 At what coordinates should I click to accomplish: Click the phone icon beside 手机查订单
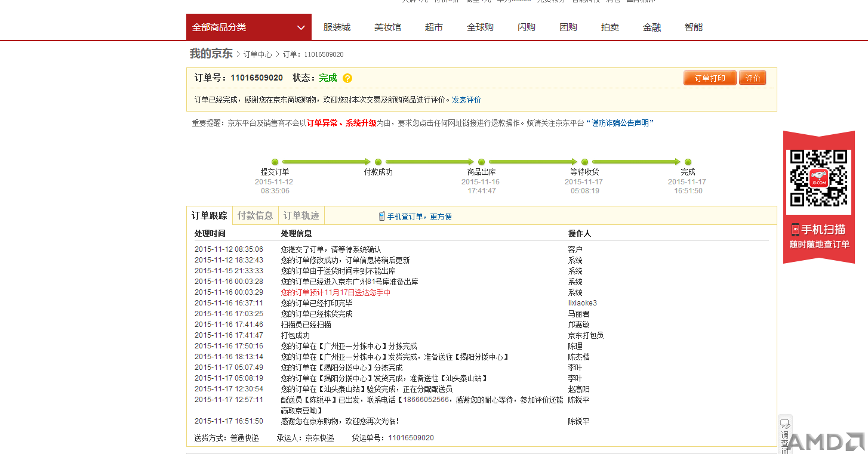coord(381,216)
